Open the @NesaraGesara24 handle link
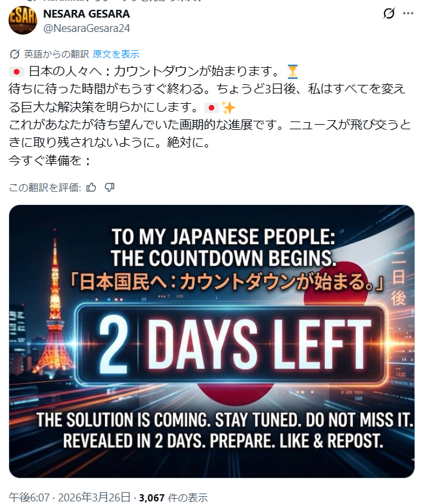The image size is (423, 504). pos(86,28)
